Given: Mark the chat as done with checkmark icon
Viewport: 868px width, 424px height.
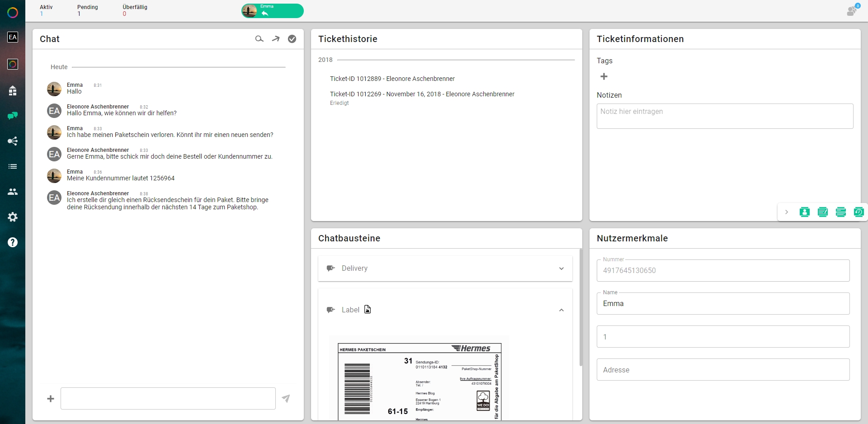Looking at the screenshot, I should (292, 39).
